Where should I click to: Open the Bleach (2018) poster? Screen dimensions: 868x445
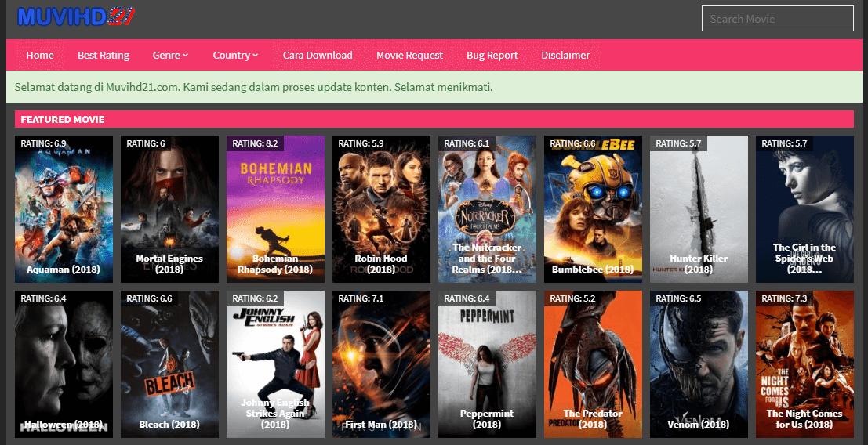tap(169, 364)
